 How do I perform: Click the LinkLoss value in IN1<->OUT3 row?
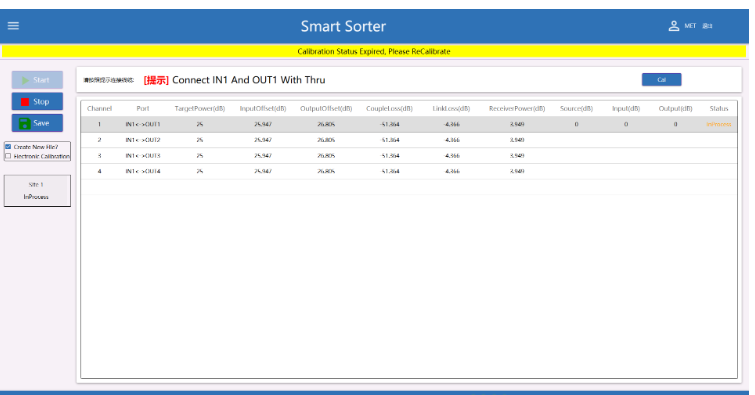(452, 156)
